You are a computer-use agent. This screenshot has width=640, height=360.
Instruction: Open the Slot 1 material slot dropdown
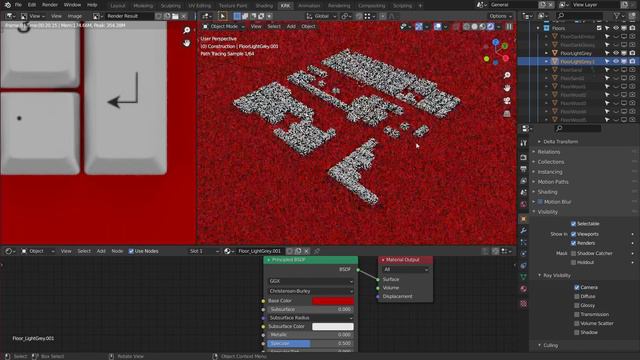(204, 251)
